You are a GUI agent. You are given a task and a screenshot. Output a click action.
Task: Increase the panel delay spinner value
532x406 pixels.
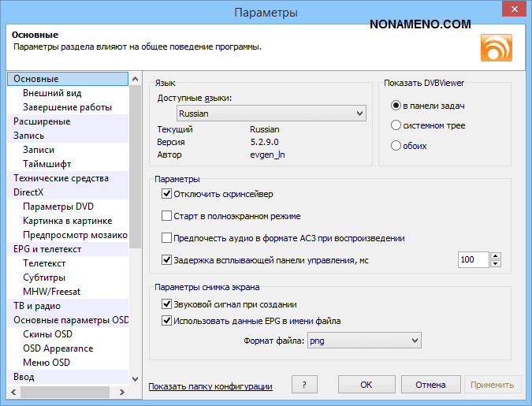(x=496, y=255)
